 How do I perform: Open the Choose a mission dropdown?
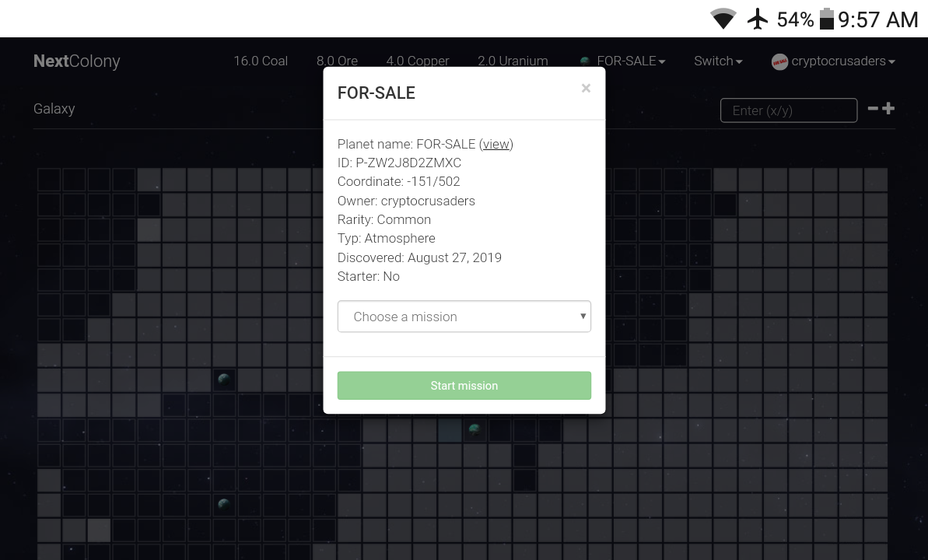coord(464,317)
